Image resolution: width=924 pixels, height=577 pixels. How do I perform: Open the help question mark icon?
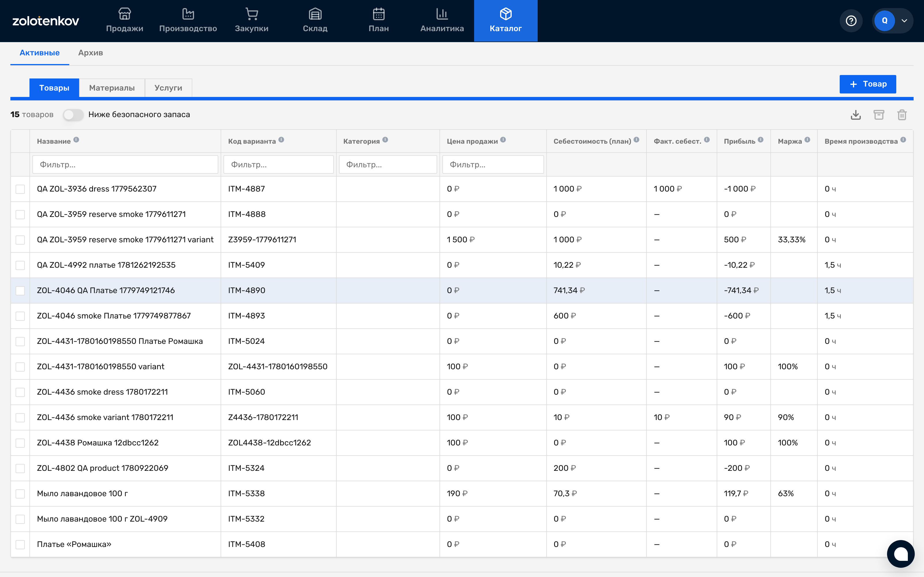[851, 20]
